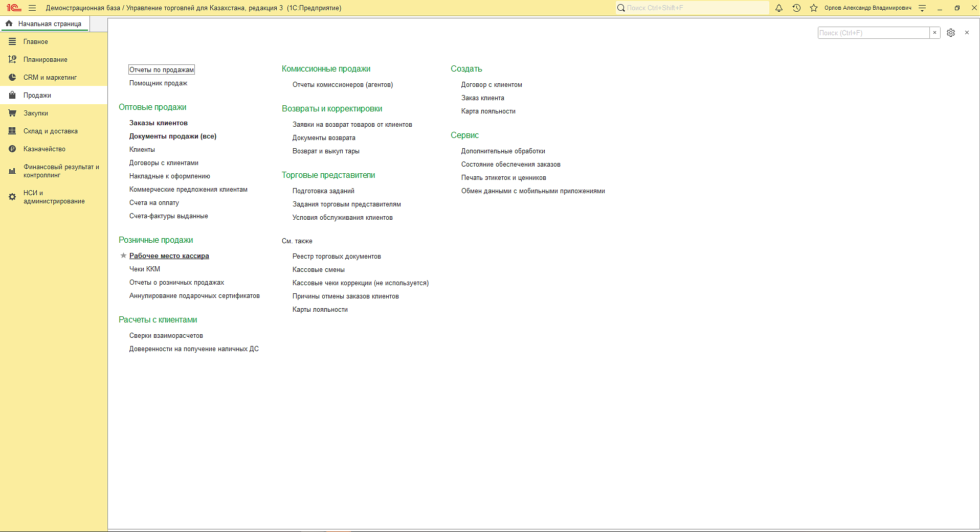This screenshot has height=532, width=980.
Task: Open Отчеты о розничных продажах
Action: (176, 282)
